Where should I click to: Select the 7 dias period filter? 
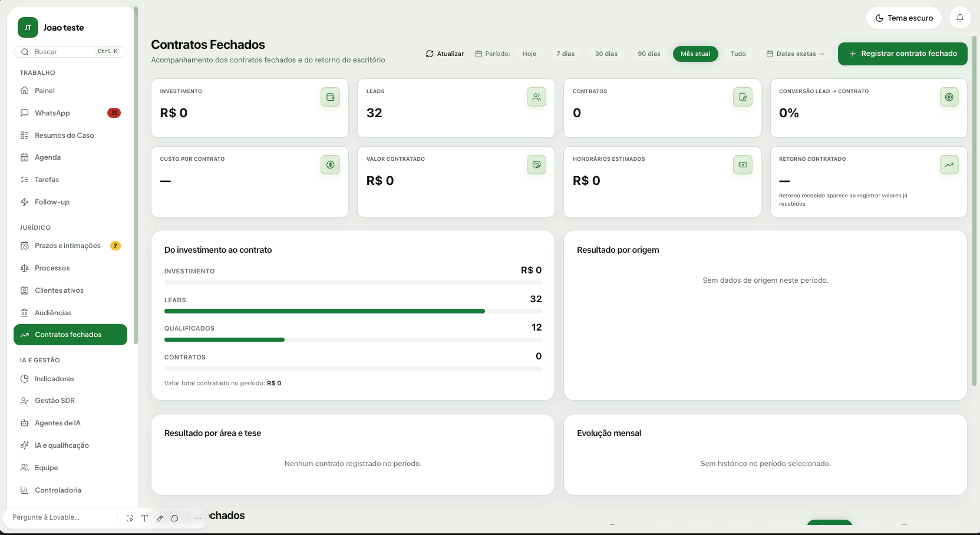566,54
